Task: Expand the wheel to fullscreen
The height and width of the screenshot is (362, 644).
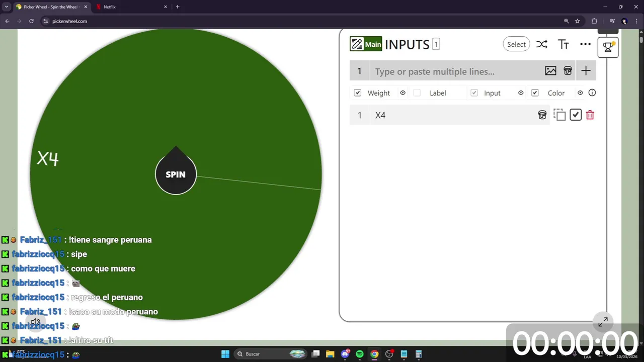Action: tap(603, 321)
